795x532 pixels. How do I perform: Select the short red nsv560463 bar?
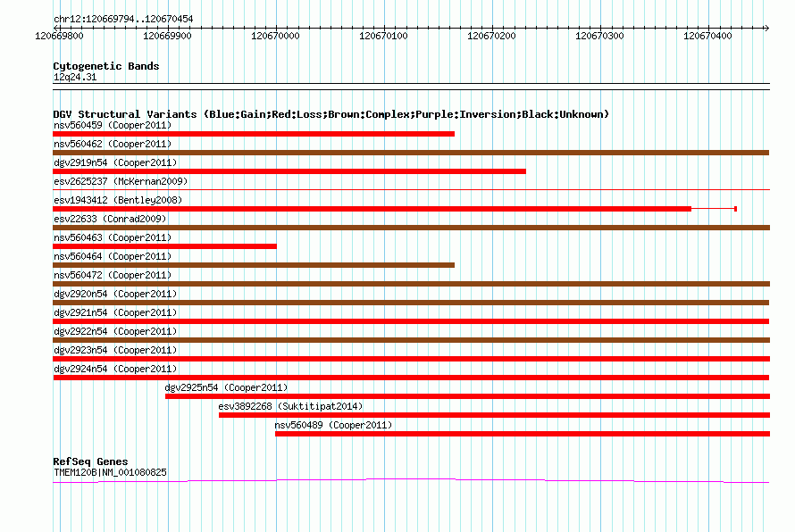click(x=164, y=246)
